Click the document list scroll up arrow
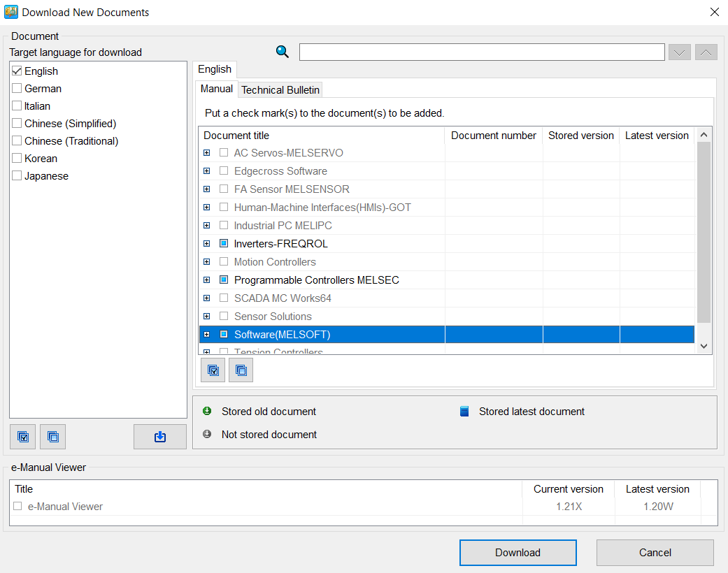This screenshot has height=573, width=728. [704, 135]
